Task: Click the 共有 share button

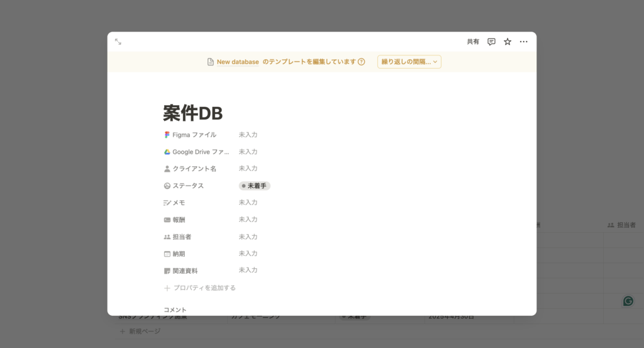Action: [x=473, y=42]
